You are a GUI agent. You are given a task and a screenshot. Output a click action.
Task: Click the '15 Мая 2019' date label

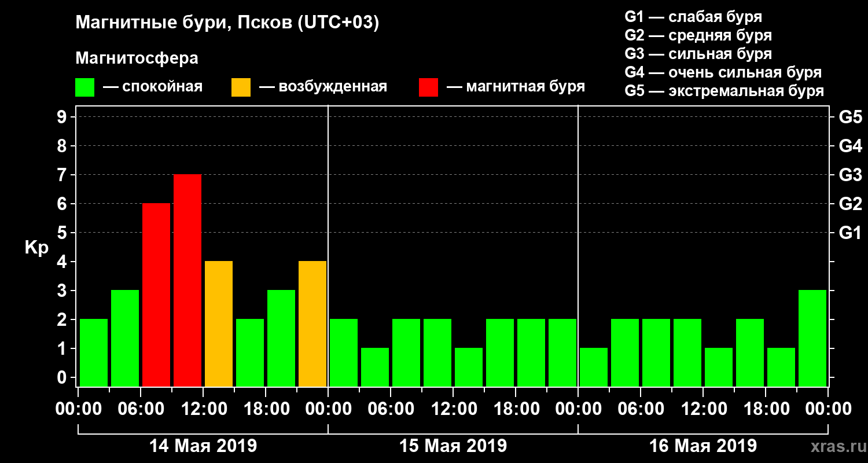point(453,446)
